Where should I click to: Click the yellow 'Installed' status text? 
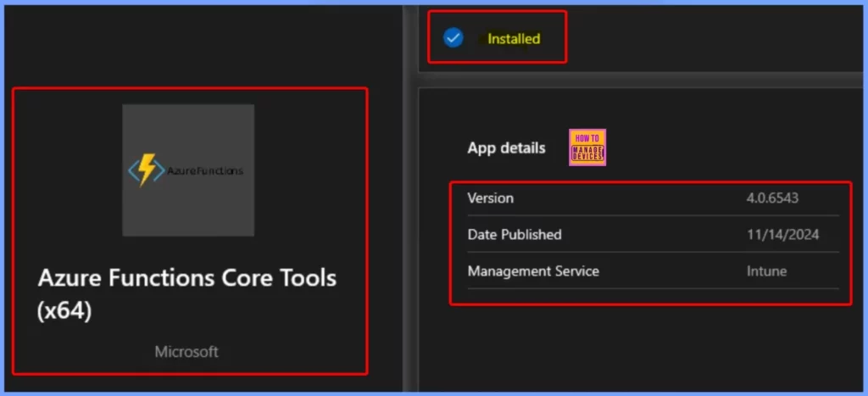click(x=514, y=39)
